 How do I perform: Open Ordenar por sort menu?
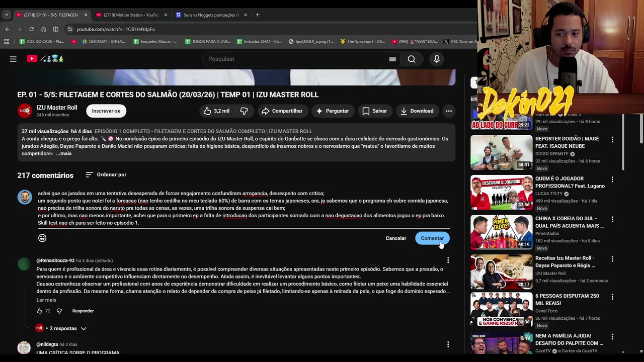point(106,174)
